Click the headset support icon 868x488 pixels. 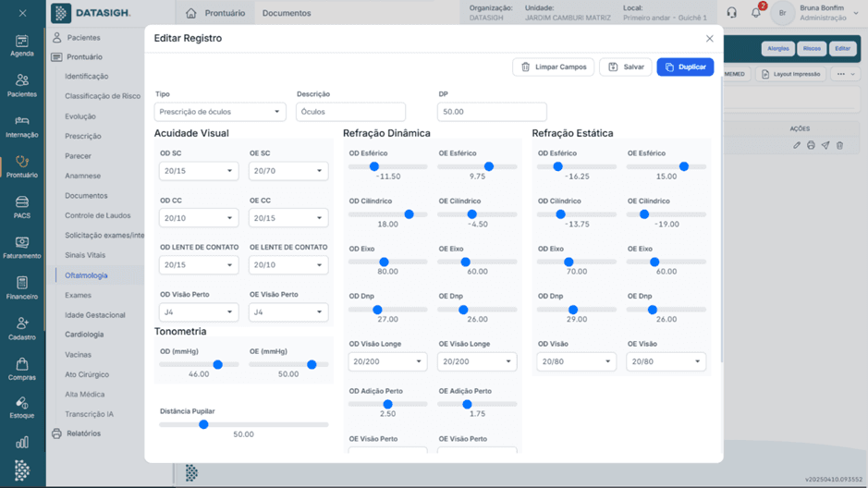click(x=731, y=13)
